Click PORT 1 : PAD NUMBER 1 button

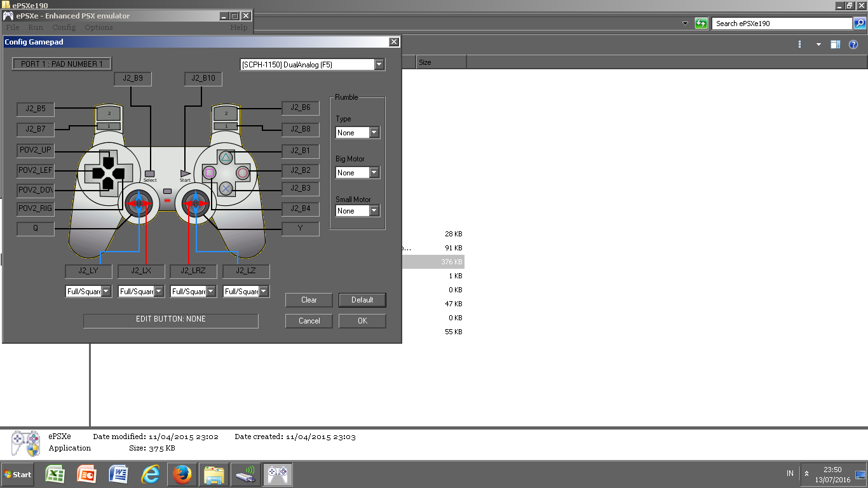pos(62,64)
